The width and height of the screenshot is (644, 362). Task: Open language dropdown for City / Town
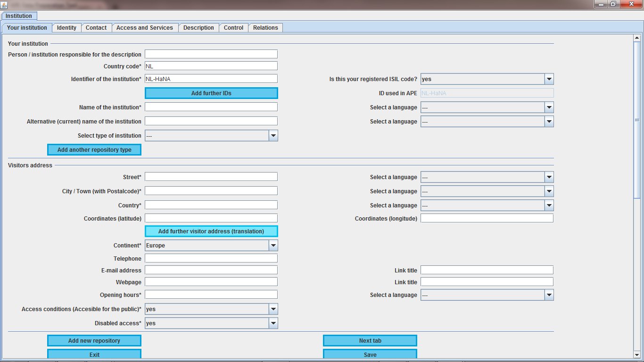(487, 191)
